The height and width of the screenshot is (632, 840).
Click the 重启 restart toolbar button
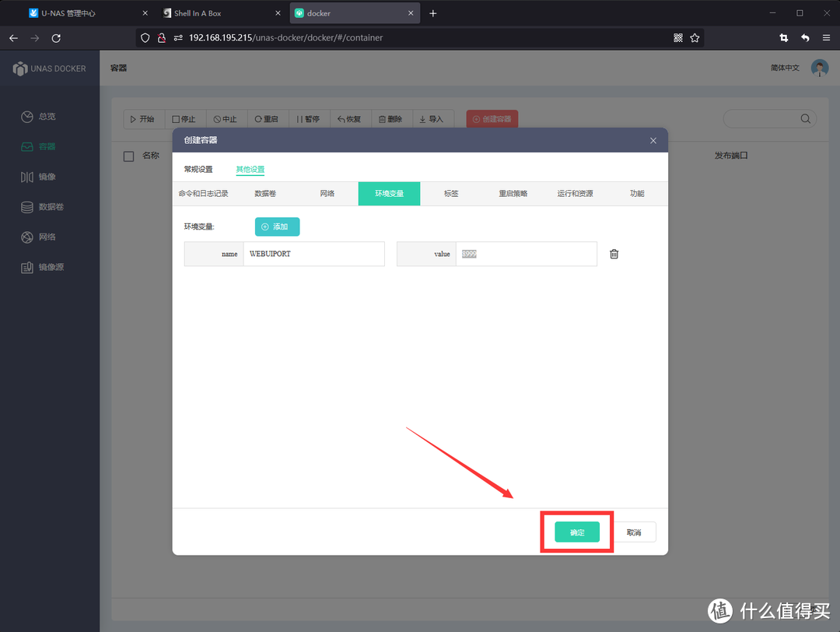267,119
